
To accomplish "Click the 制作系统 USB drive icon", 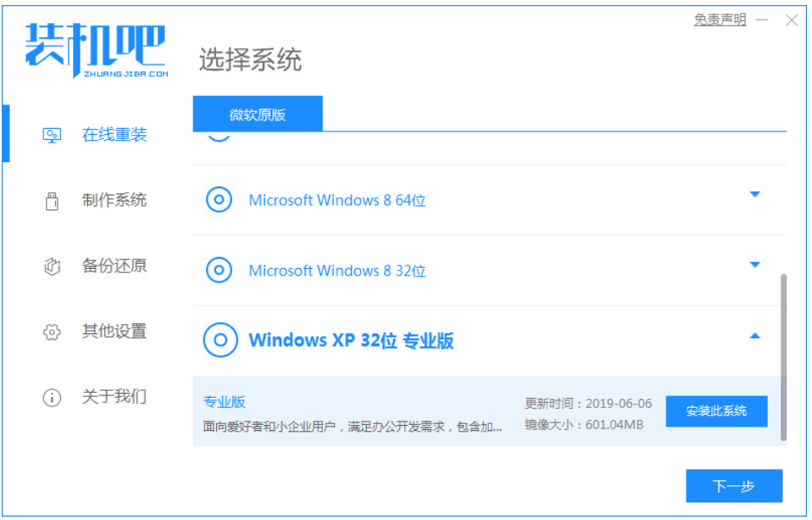I will (x=52, y=201).
